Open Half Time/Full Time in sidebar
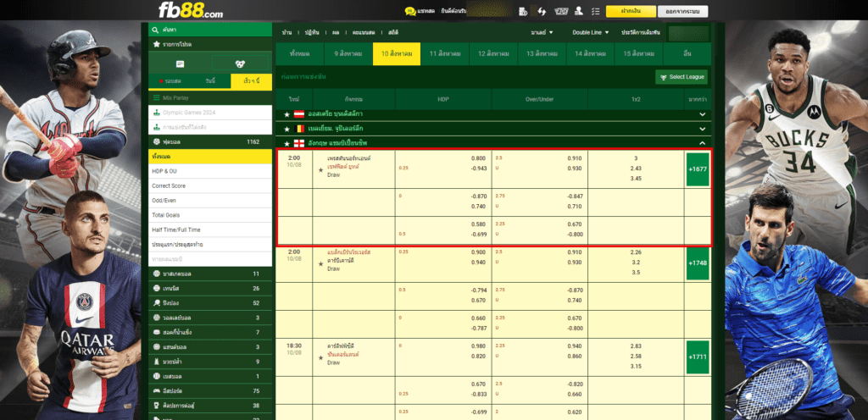Viewport: 868px width, 420px height. 210,229
